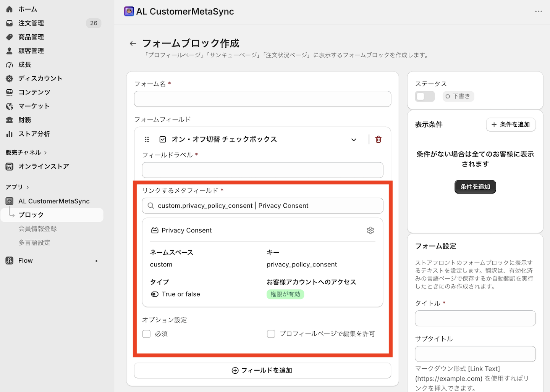Delete the field using the red trash icon
Viewport: 550px width, 392px height.
378,139
